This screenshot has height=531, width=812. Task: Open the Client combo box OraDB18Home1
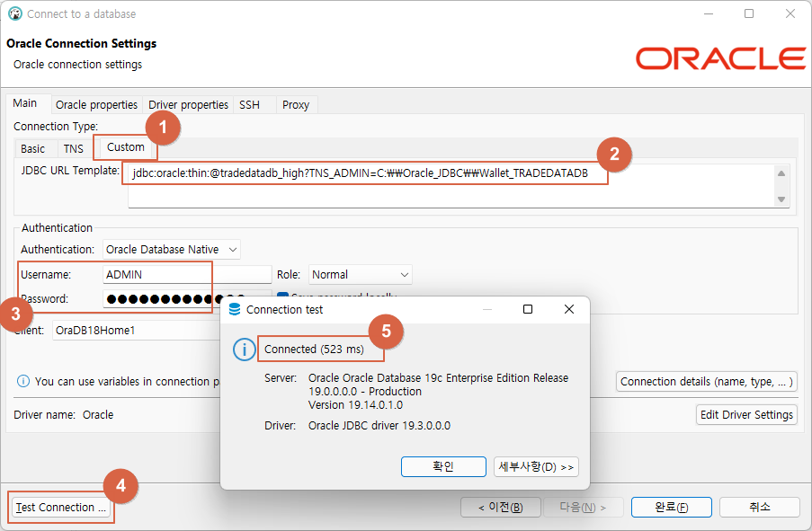137,331
